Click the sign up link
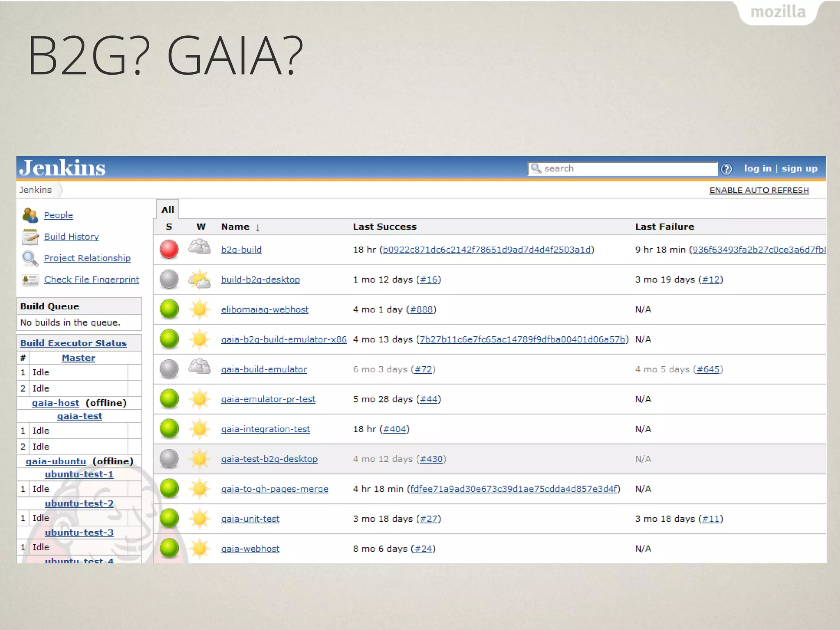The width and height of the screenshot is (840, 630). pos(799,169)
